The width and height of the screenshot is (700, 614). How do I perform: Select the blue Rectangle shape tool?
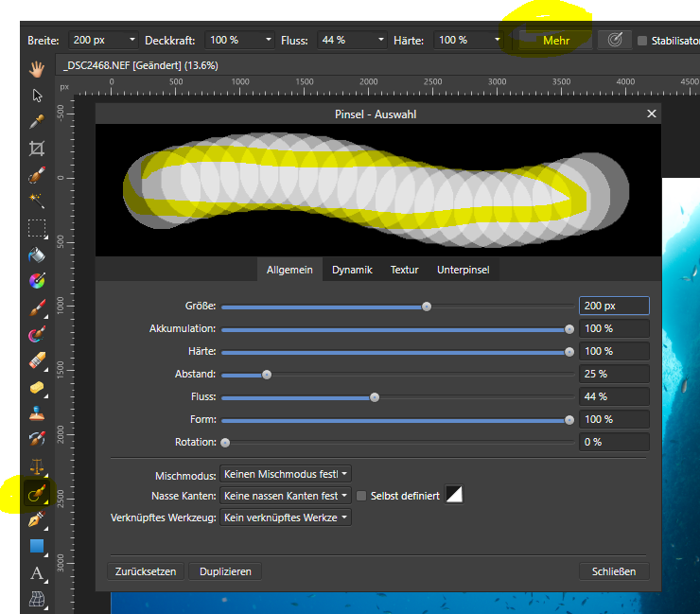(x=37, y=546)
